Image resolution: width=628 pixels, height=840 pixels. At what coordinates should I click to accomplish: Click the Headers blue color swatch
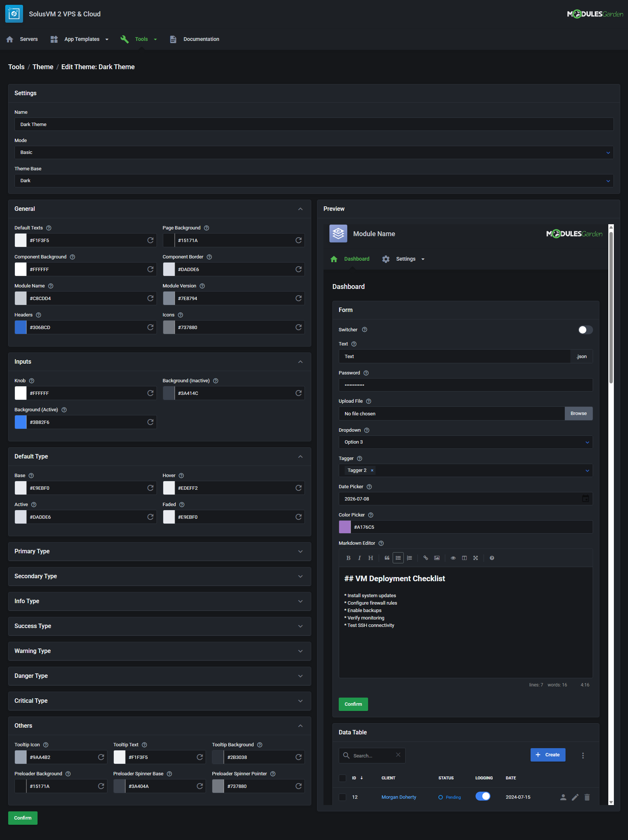point(20,327)
